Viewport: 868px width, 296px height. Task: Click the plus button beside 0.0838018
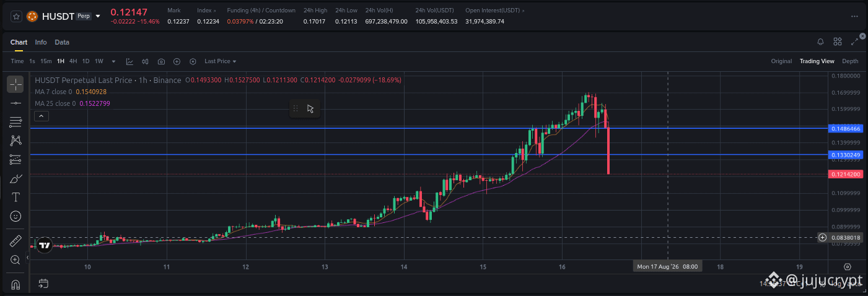(823, 237)
